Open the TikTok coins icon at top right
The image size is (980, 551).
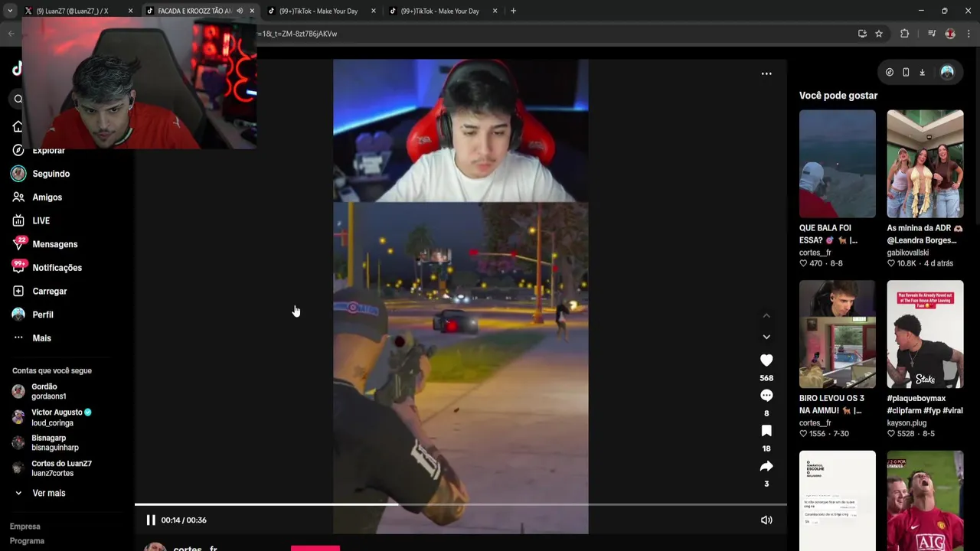click(890, 73)
